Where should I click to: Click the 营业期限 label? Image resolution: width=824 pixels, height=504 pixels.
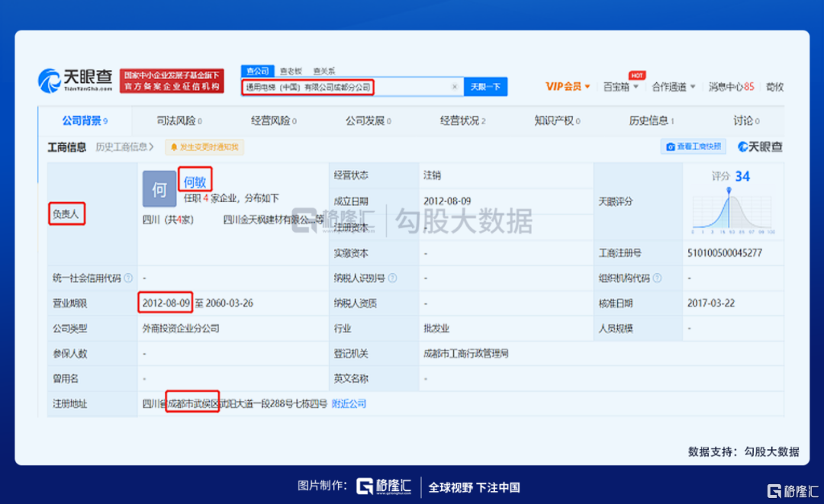[x=70, y=303]
